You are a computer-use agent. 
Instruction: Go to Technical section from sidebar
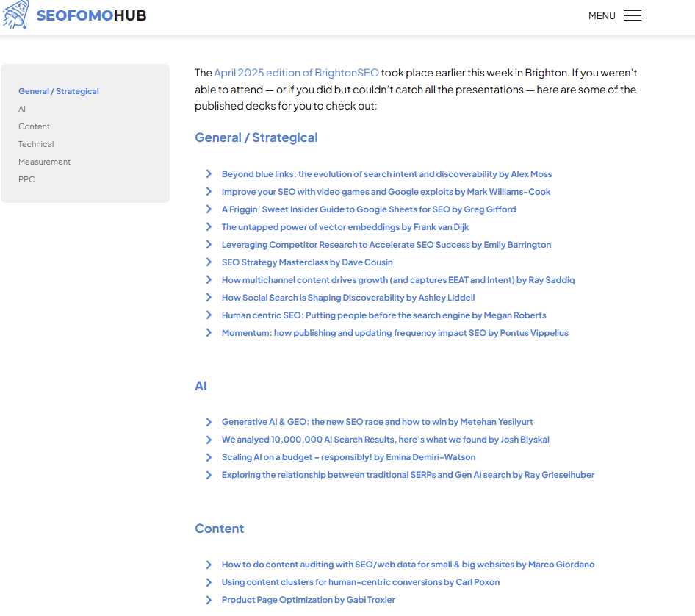pos(36,145)
